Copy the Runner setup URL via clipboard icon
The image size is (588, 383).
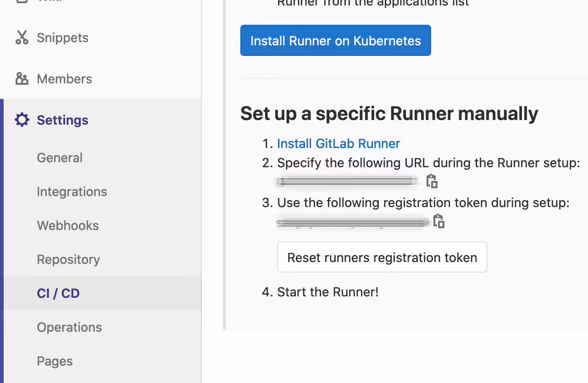432,181
